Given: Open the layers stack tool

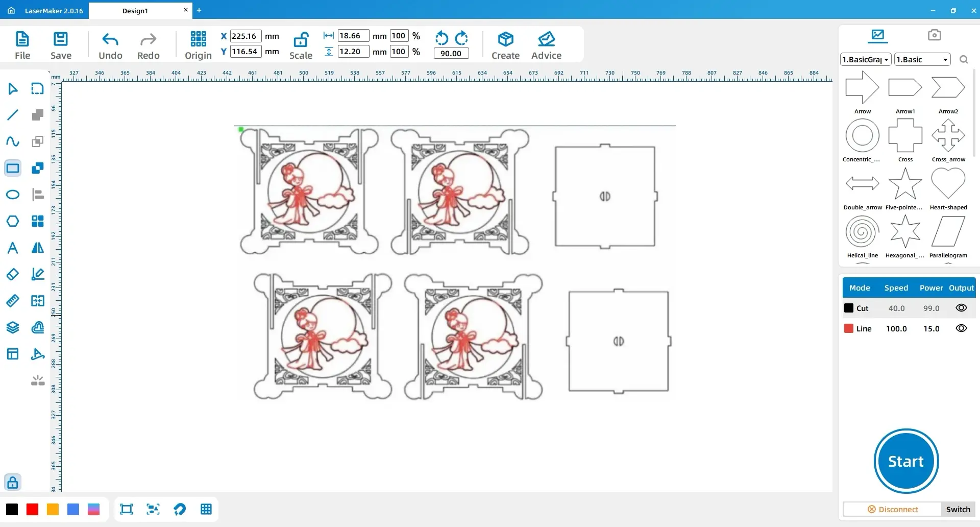Looking at the screenshot, I should (13, 327).
